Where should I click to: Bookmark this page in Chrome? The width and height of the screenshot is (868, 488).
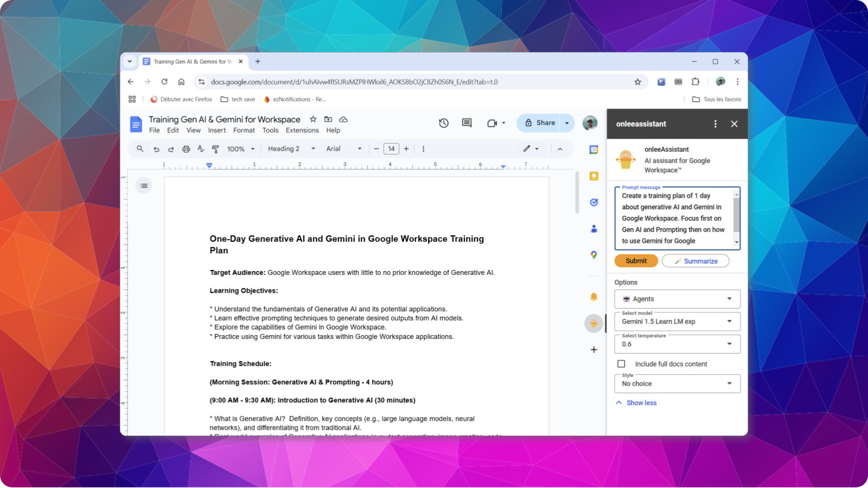pyautogui.click(x=637, y=82)
